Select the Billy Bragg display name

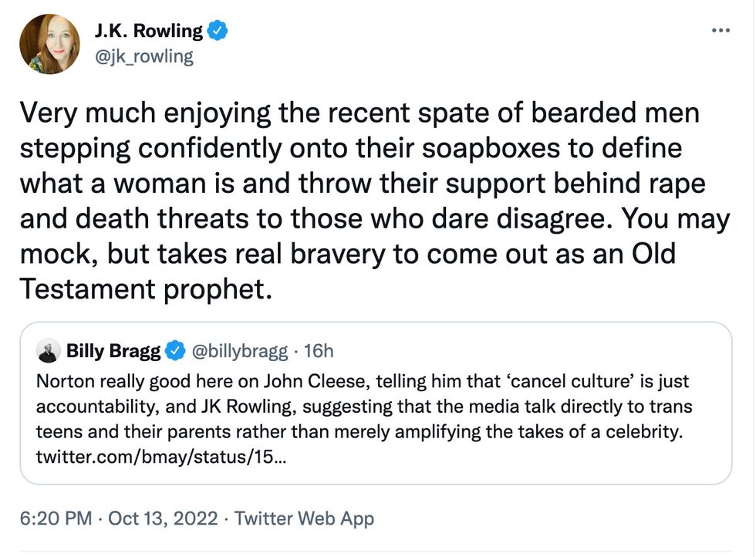tap(113, 352)
